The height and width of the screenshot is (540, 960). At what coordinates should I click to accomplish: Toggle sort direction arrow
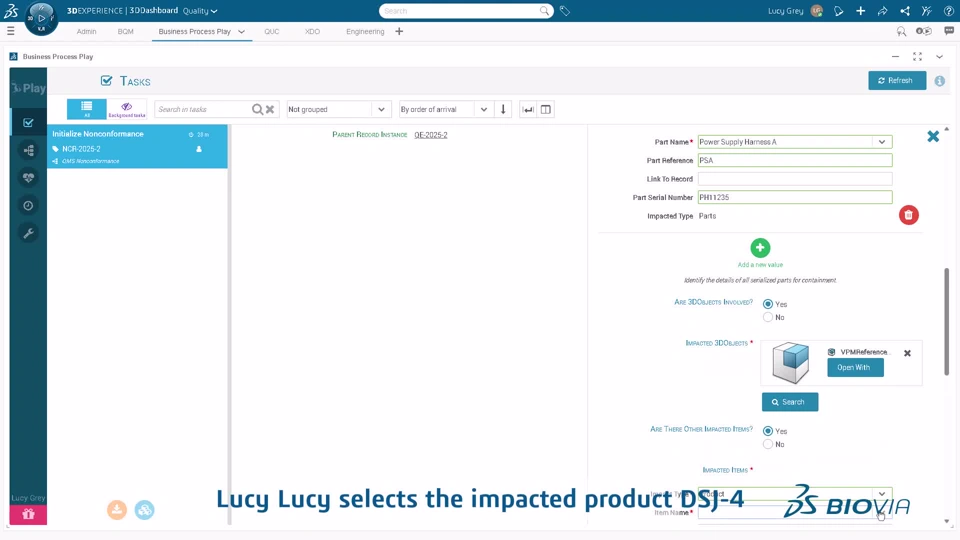(503, 110)
